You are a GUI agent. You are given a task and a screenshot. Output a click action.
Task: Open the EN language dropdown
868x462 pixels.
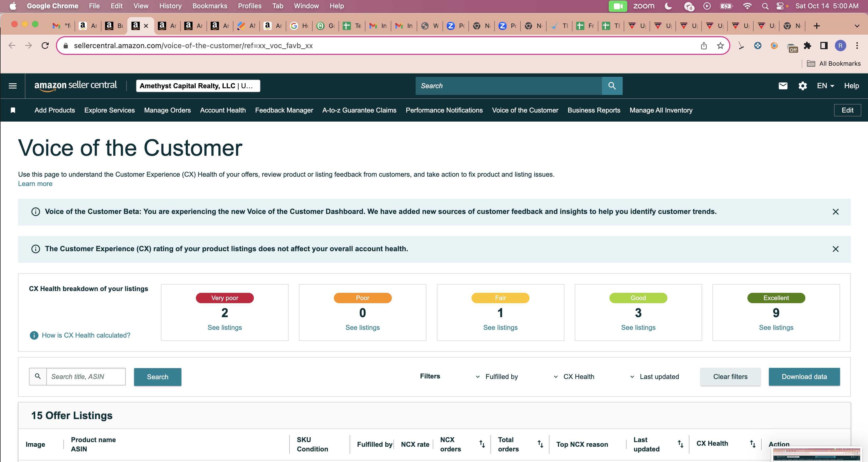click(x=825, y=86)
